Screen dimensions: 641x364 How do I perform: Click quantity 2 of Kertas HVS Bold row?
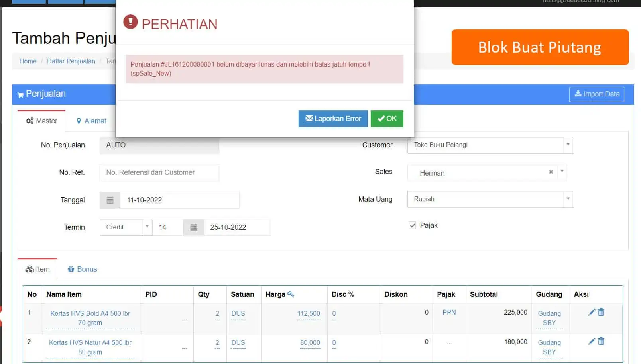[x=217, y=314]
